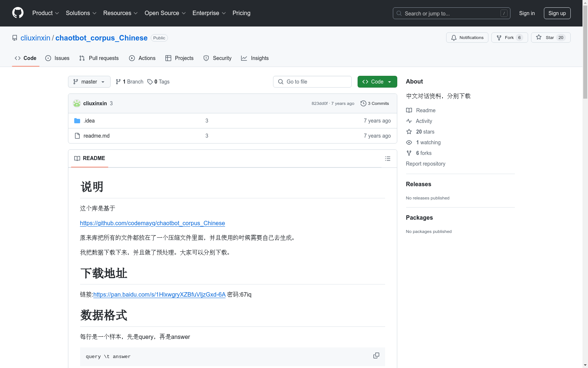
Task: Expand the Open Source menu
Action: point(165,13)
